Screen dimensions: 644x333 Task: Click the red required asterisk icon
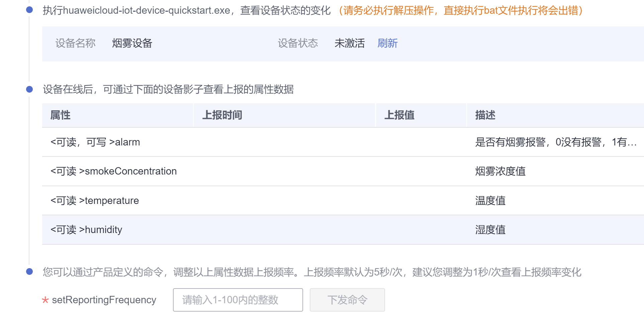click(x=45, y=300)
